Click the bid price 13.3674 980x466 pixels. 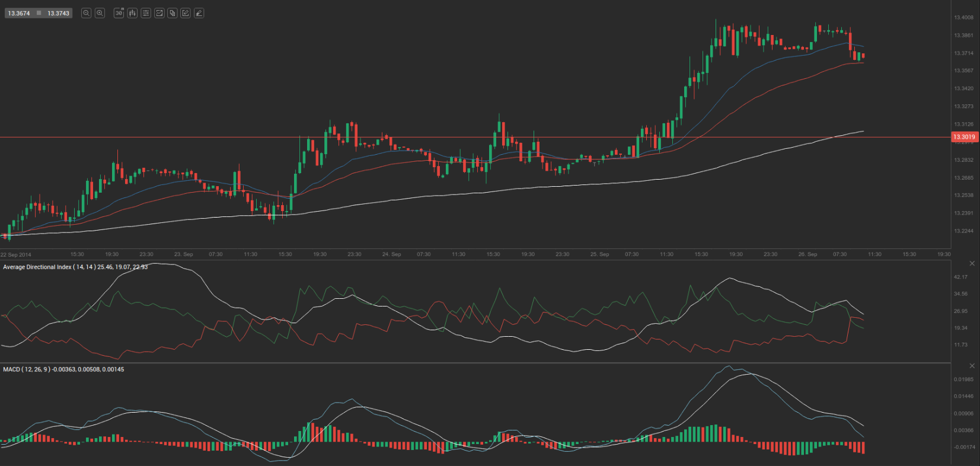[x=18, y=13]
